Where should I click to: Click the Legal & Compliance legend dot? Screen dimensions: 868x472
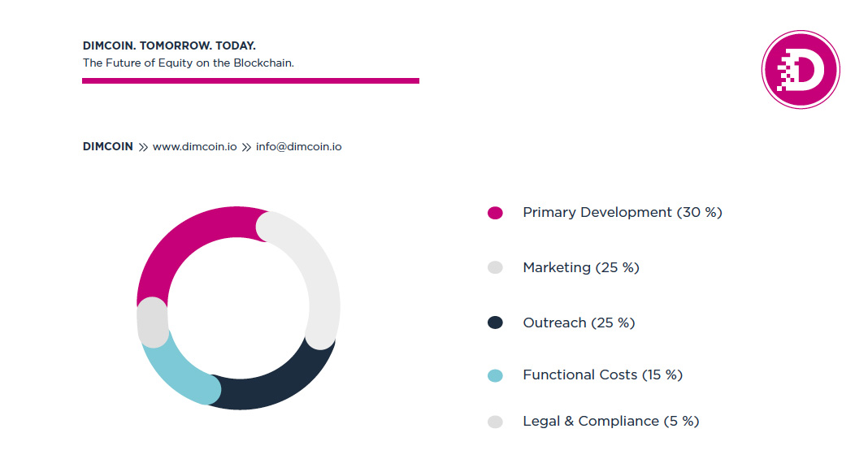click(x=495, y=422)
